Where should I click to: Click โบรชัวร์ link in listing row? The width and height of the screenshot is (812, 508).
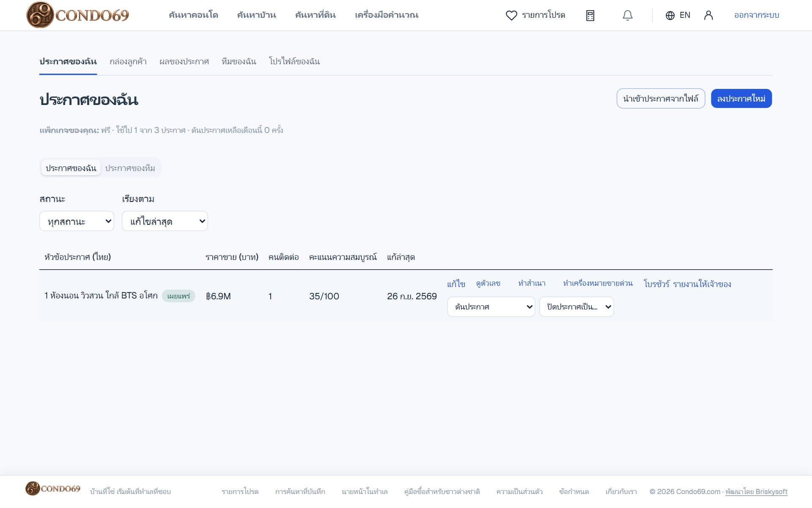pyautogui.click(x=656, y=284)
